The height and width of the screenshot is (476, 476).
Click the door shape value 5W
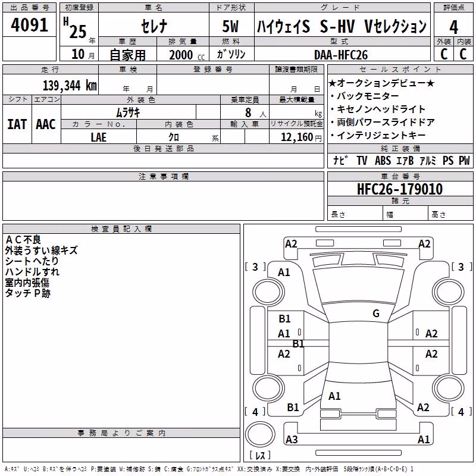[x=230, y=26]
